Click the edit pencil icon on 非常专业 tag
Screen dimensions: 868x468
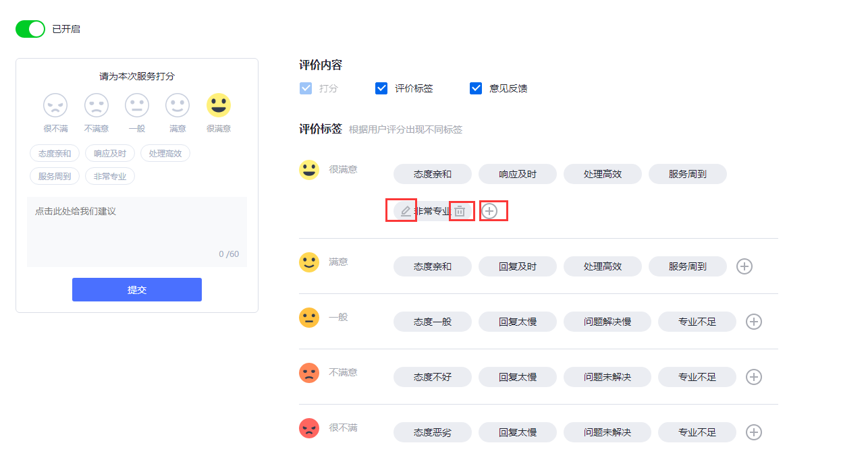point(405,211)
